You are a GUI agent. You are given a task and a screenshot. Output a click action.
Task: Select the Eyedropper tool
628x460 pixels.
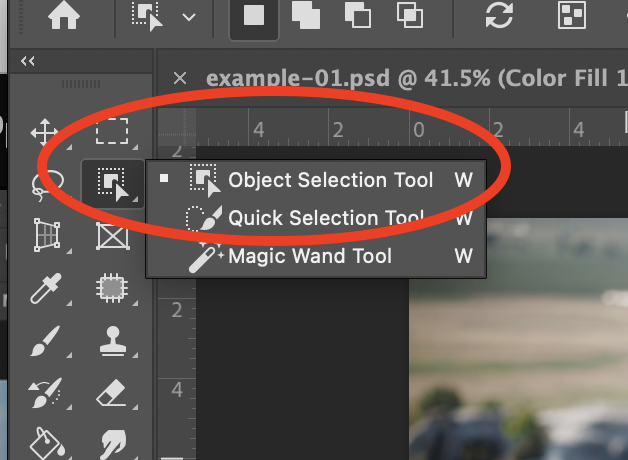point(45,290)
